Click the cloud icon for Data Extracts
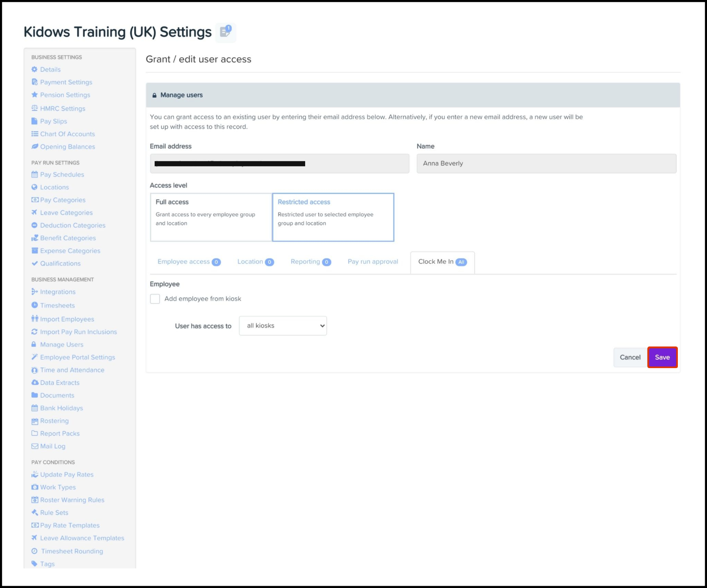 35,383
